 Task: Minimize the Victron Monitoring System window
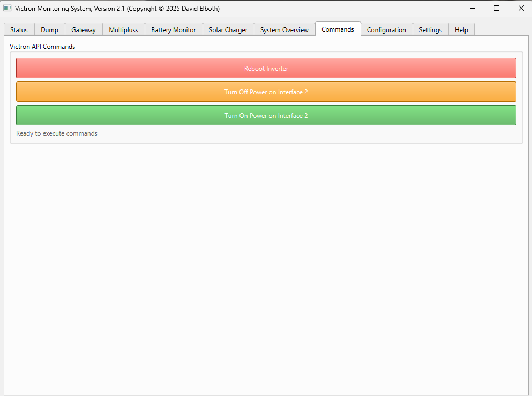click(x=473, y=8)
